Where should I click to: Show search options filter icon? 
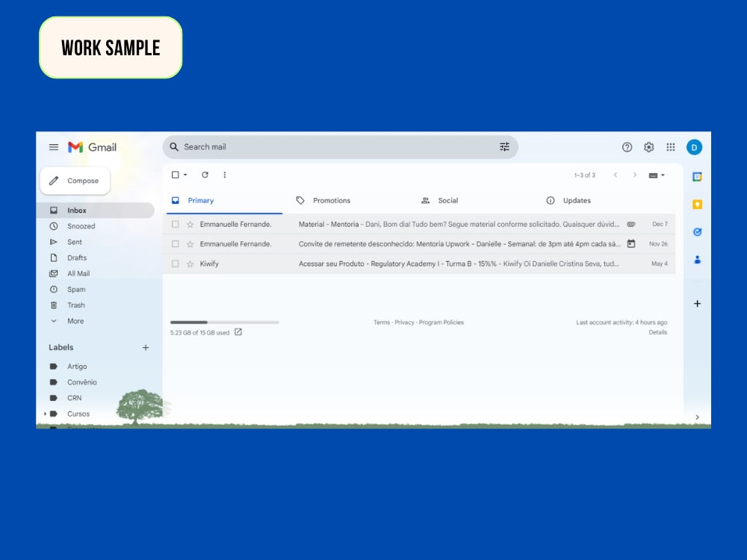tap(504, 146)
